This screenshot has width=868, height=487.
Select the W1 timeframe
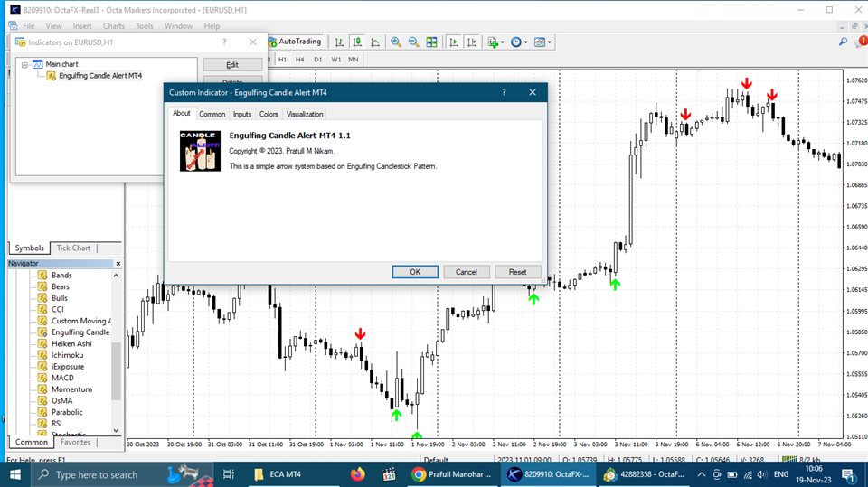[x=336, y=60]
